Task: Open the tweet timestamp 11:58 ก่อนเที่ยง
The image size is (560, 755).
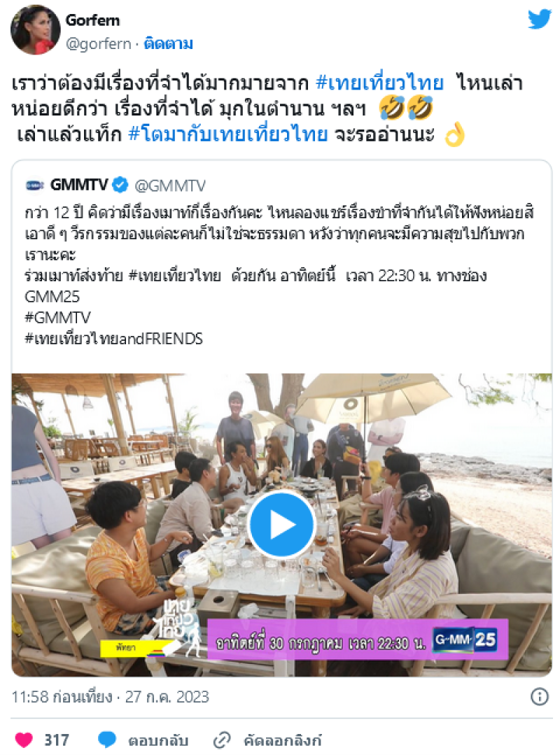Action: point(62,697)
